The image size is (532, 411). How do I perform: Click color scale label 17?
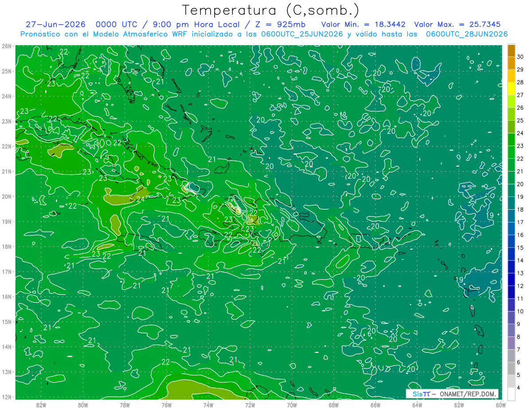point(520,222)
